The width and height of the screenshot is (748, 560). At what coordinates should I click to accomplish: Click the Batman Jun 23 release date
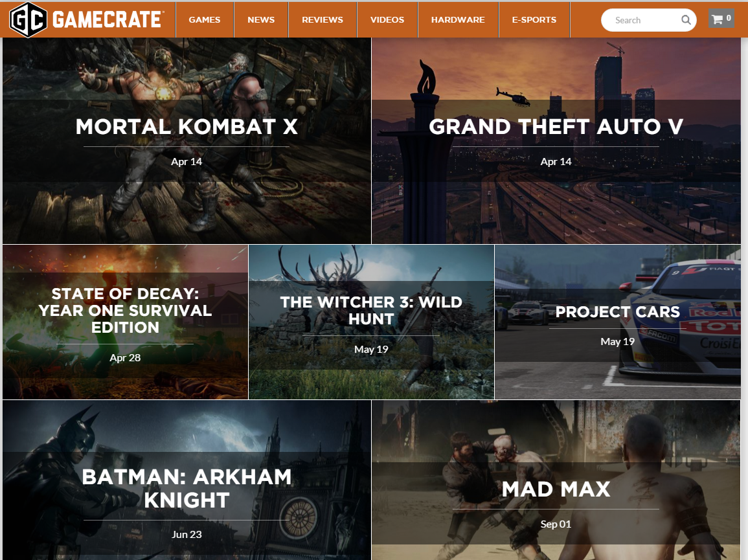click(187, 535)
